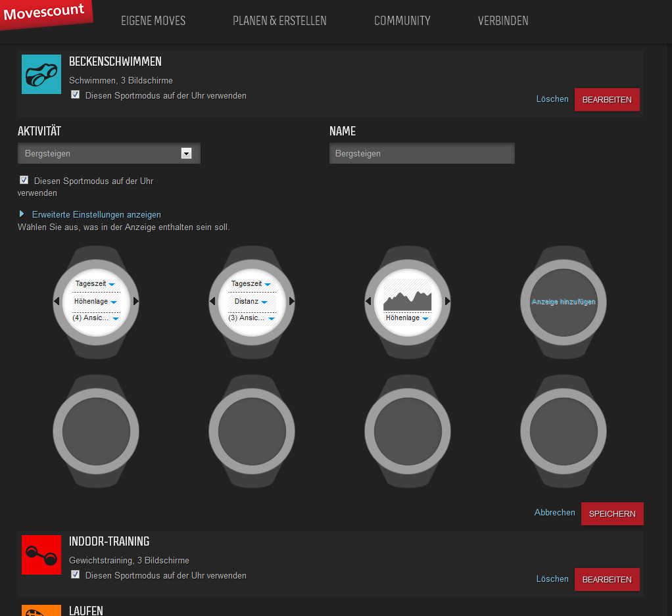
Task: Click left arrow on altitude graph watch
Action: coord(368,301)
